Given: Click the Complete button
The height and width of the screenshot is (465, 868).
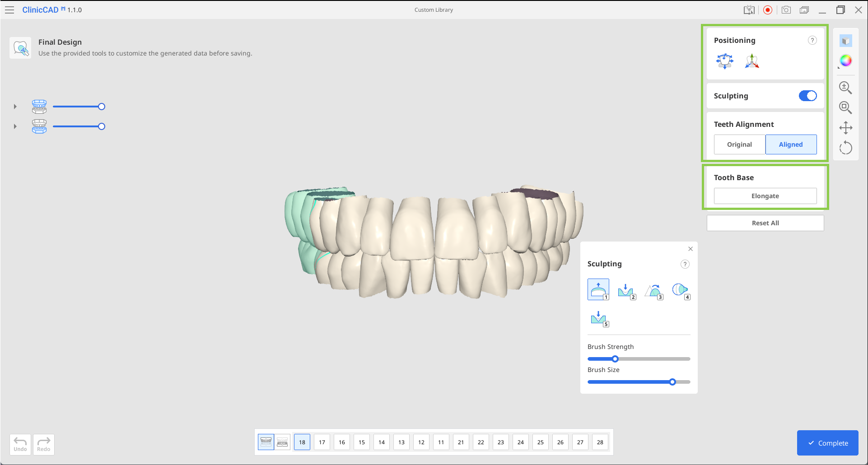Looking at the screenshot, I should tap(827, 443).
